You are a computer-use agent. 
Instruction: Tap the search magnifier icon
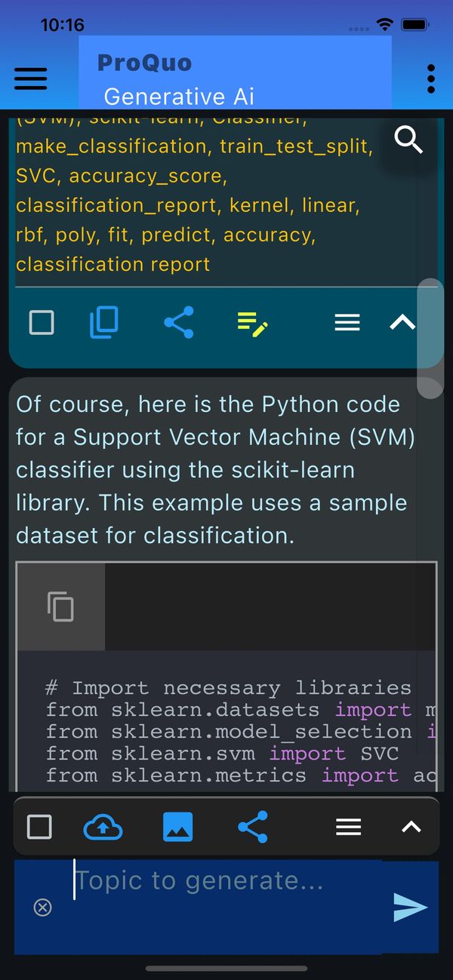point(408,140)
